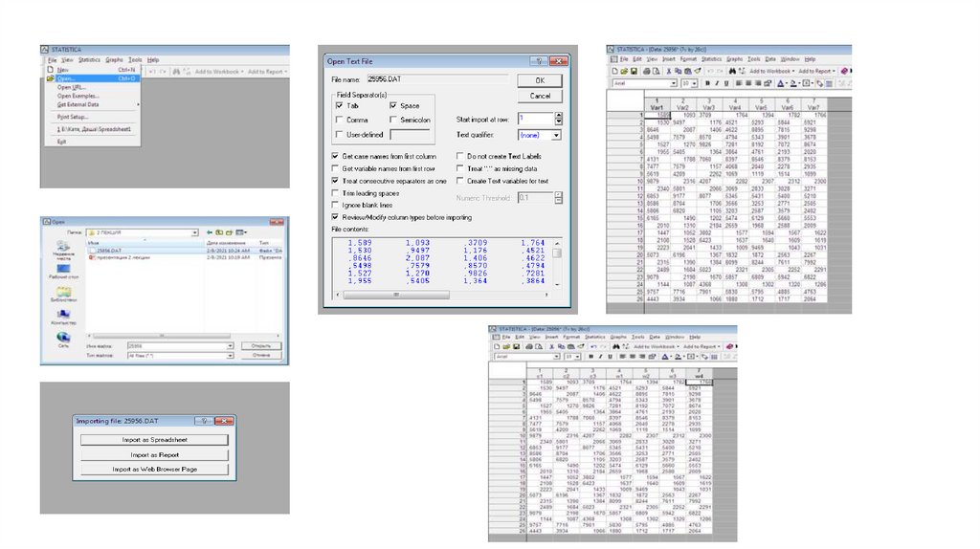Image resolution: width=980 pixels, height=549 pixels.
Task: Click Up One Level icon in Open dialog
Action: pos(219,232)
